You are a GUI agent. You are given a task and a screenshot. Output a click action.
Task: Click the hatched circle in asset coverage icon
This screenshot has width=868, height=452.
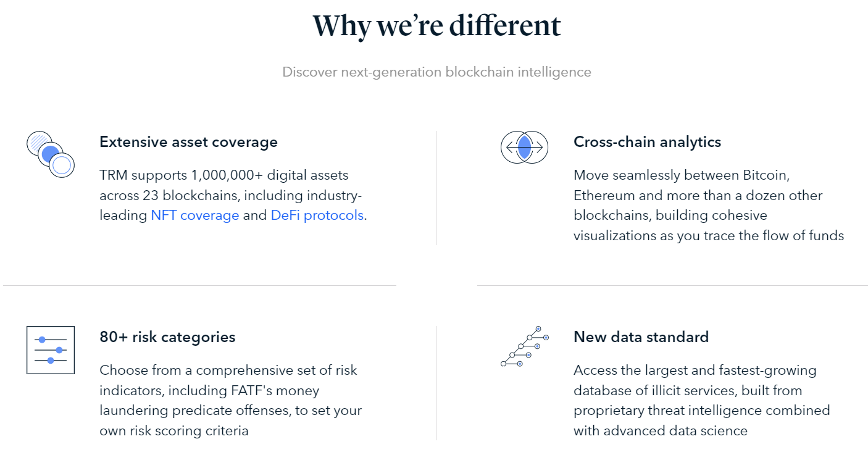[x=38, y=143]
